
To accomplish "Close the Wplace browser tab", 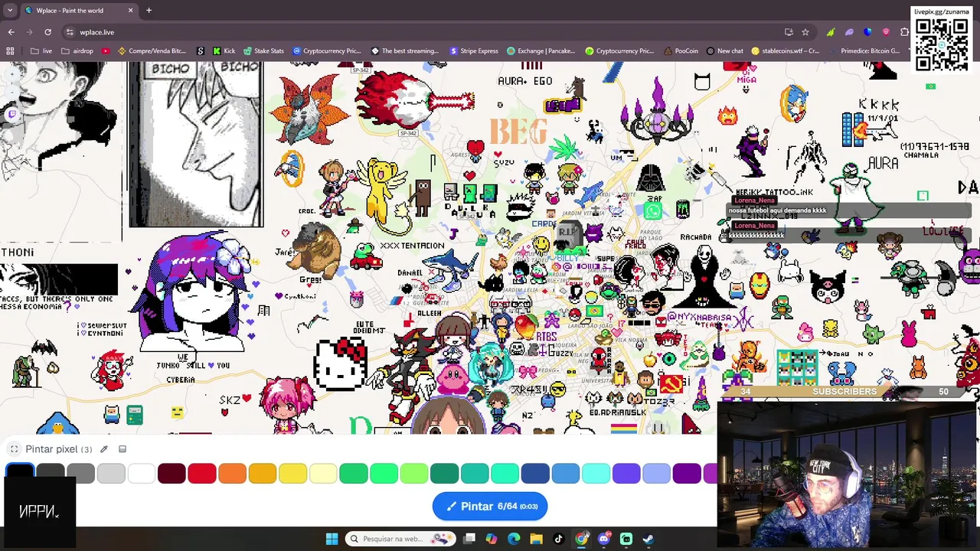I will click(x=130, y=11).
